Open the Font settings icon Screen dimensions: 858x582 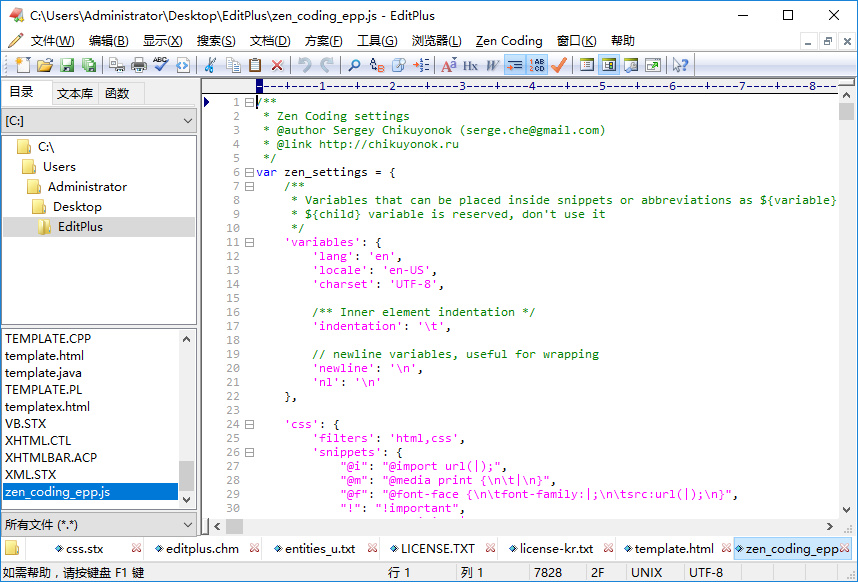pos(449,65)
